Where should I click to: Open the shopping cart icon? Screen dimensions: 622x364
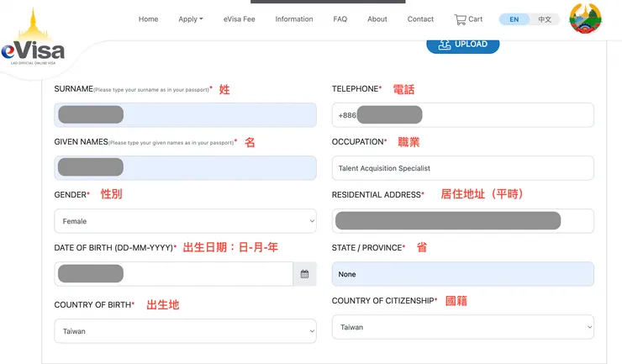click(x=460, y=19)
